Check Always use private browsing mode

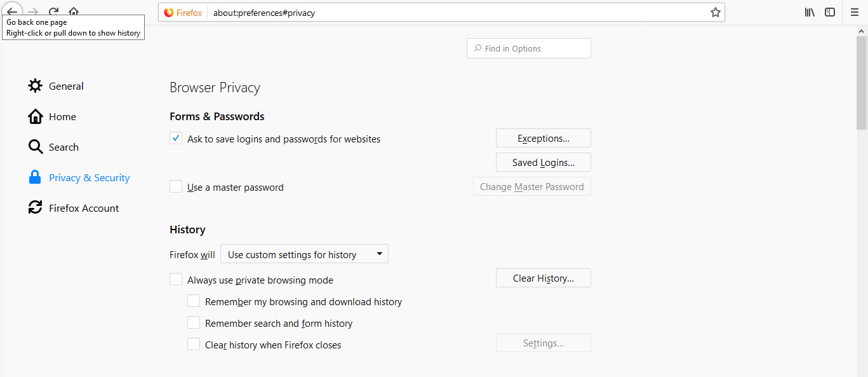[x=176, y=279]
